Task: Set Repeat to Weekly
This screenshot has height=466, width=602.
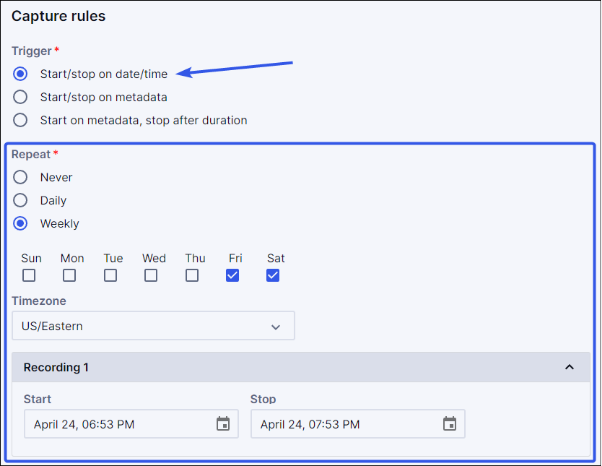Action: pos(20,223)
